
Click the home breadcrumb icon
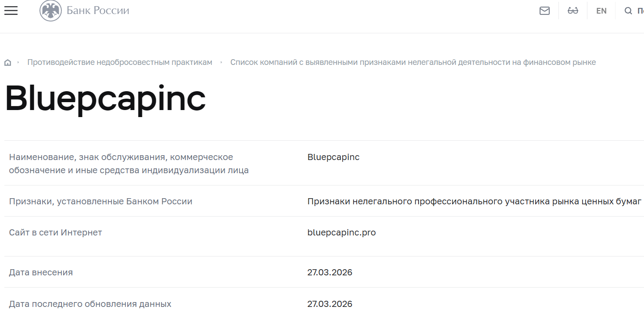[7, 62]
